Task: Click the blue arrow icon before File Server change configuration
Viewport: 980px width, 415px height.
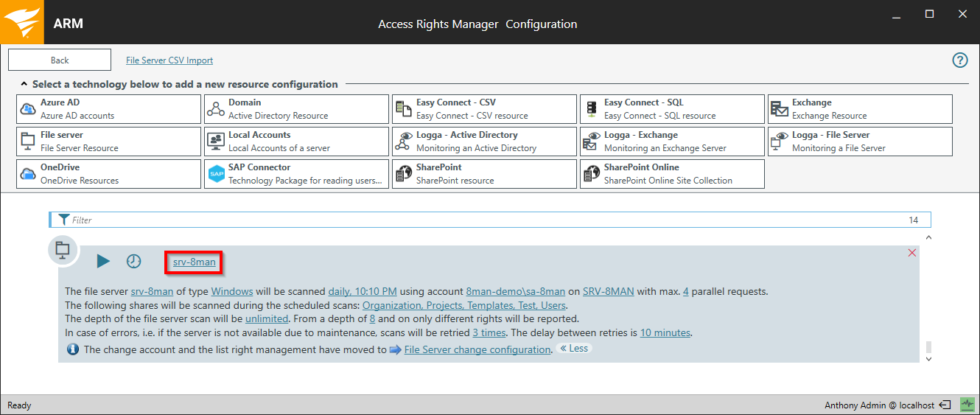Action: (x=396, y=349)
